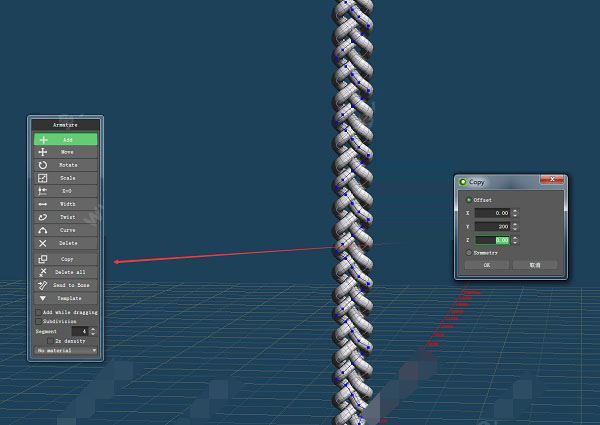Pick the Twist tool
This screenshot has height=425, width=600.
point(66,217)
